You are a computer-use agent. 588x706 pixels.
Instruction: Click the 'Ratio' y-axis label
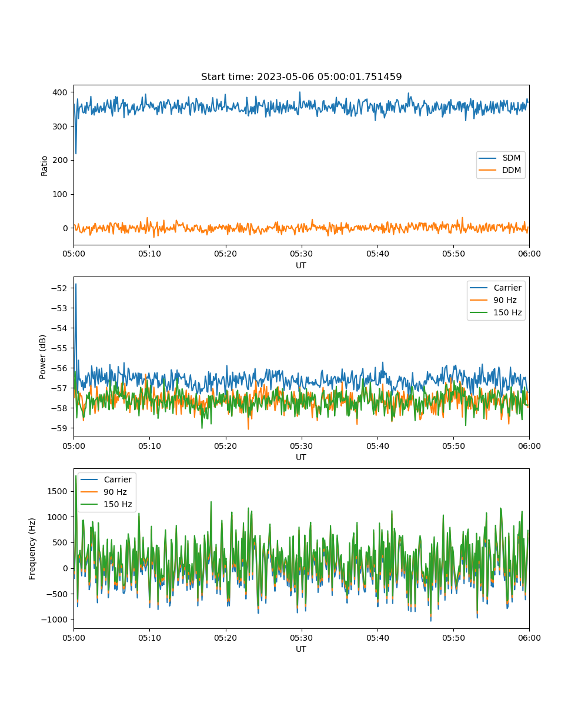click(x=45, y=165)
